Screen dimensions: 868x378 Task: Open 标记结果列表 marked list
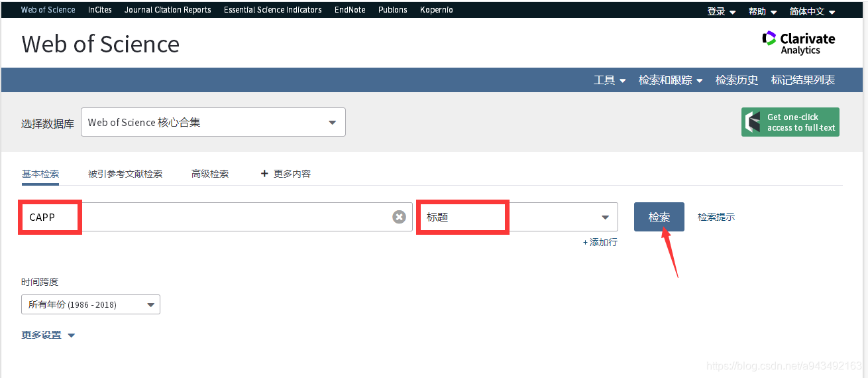click(x=803, y=80)
